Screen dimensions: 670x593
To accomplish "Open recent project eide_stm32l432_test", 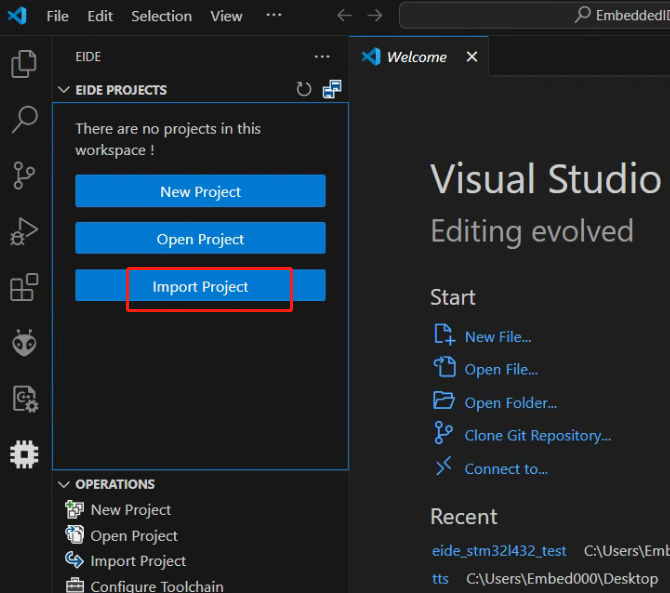I will [x=499, y=551].
